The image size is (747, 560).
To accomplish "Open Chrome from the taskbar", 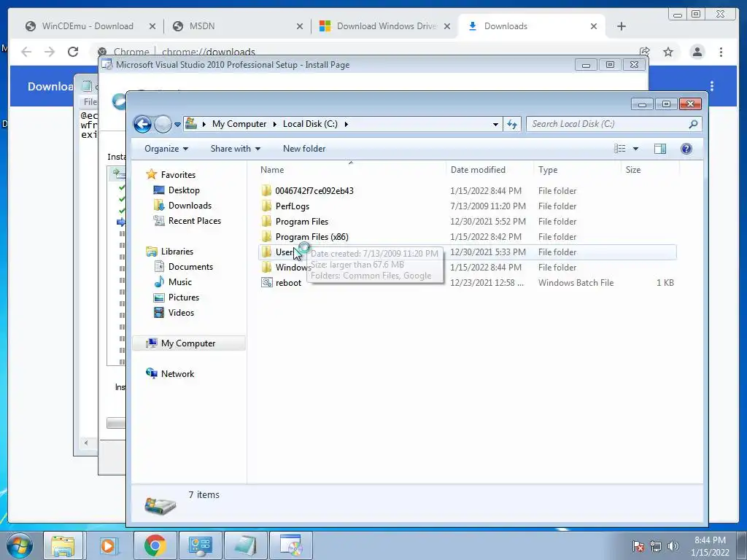I will pos(155,545).
